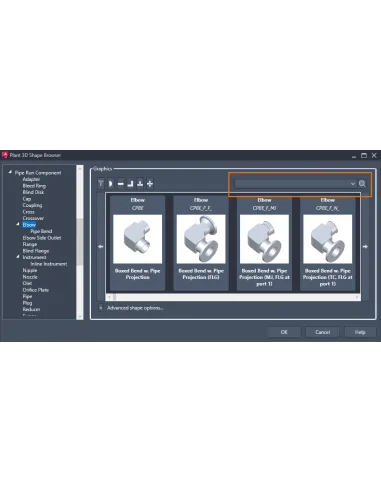Select the tee-shaped filter icon
Viewport: 381px width, 492px height.
pos(140,183)
